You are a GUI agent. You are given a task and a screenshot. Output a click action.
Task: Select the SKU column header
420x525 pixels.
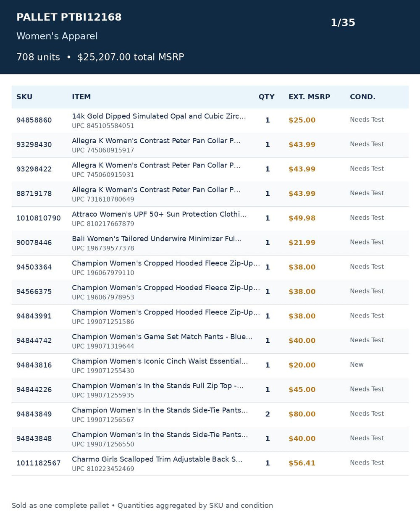pos(24,97)
